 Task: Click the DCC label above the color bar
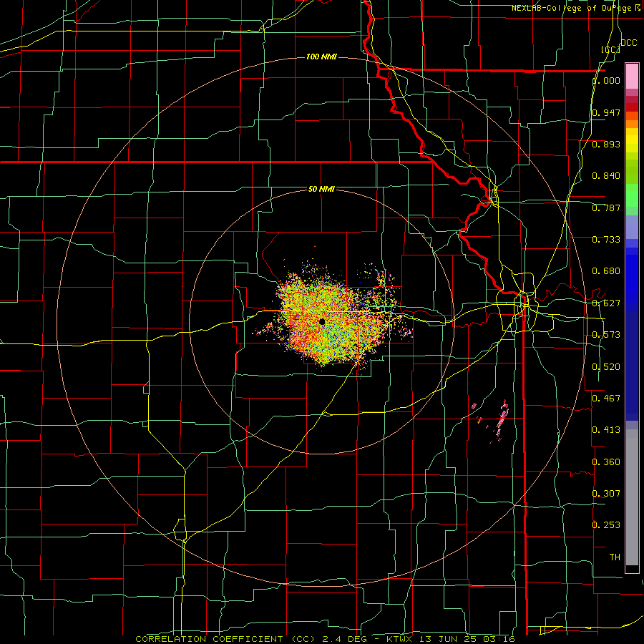click(x=628, y=43)
